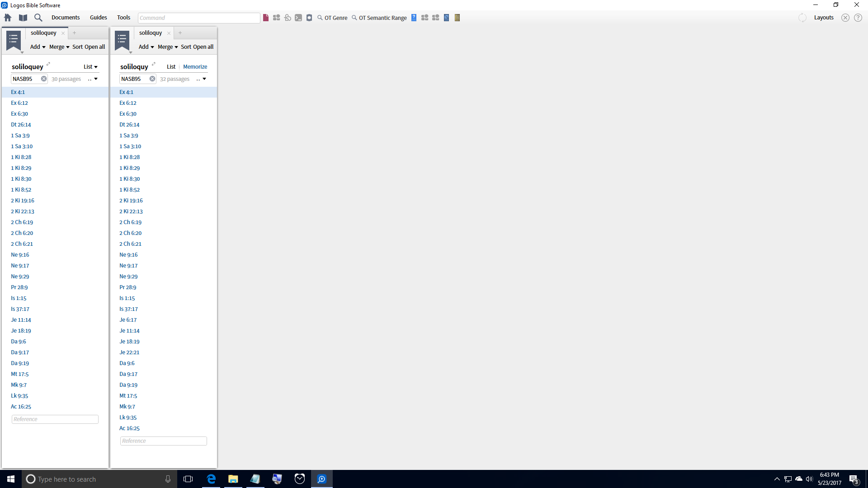Open the Help question mark icon

(858, 18)
